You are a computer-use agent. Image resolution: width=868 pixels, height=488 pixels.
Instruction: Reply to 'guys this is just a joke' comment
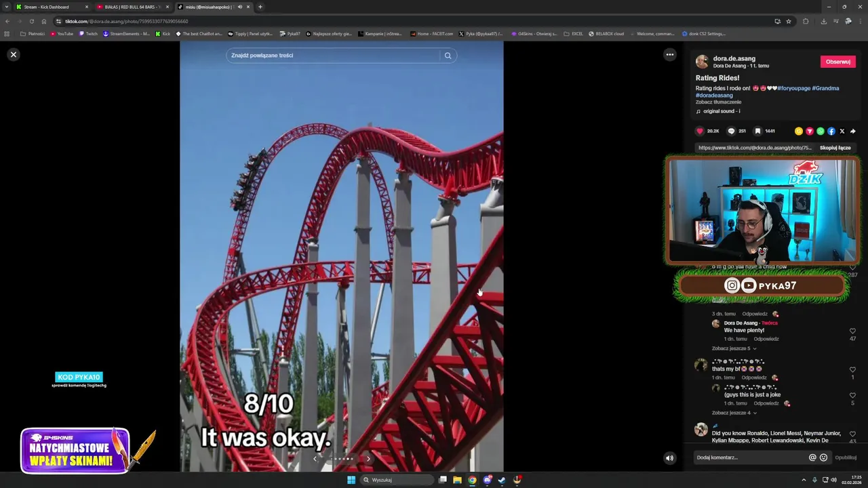coord(766,403)
